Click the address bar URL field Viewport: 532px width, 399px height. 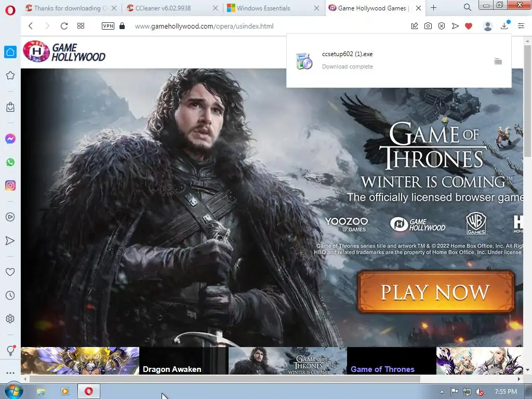[x=204, y=26]
